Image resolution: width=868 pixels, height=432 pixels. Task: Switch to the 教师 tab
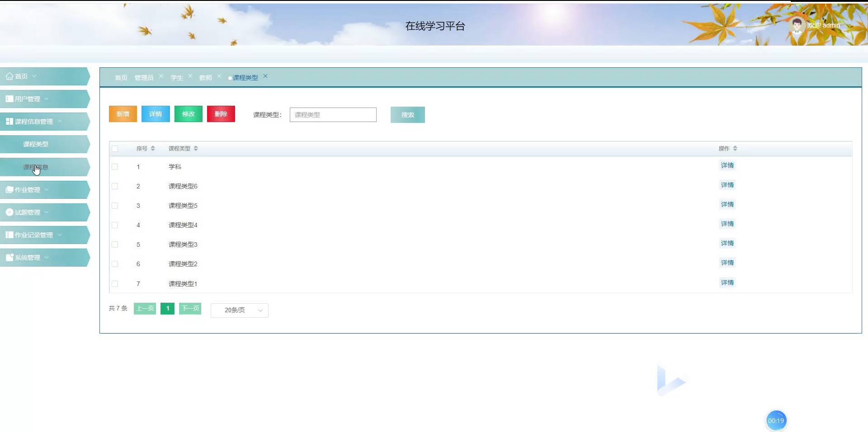(206, 78)
